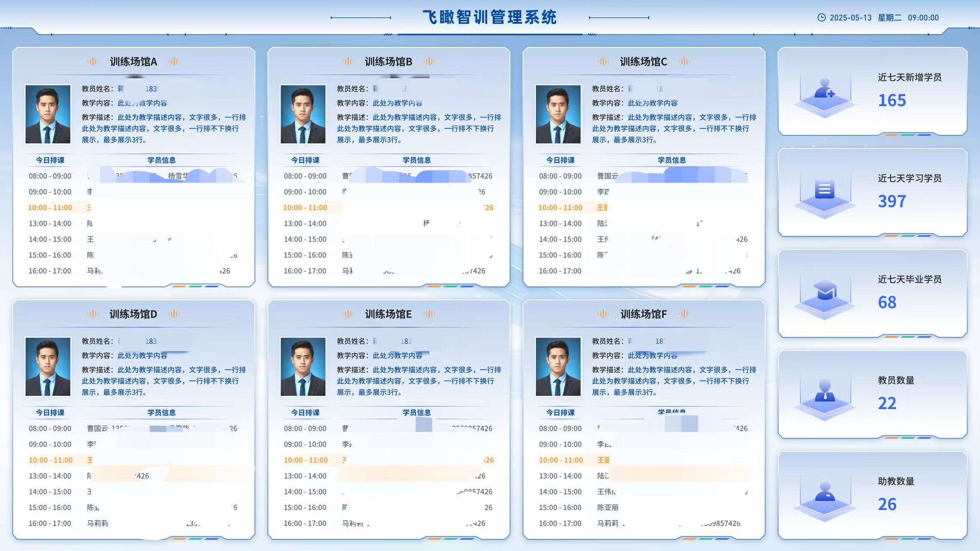Click the 飞瞰智训管理系统 title
The height and width of the screenshot is (551, 980).
490,18
